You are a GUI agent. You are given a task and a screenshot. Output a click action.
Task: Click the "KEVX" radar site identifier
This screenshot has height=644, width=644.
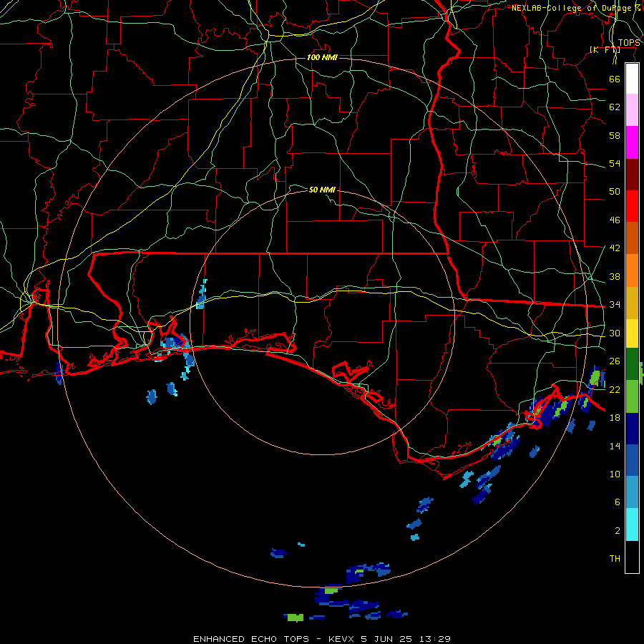pyautogui.click(x=341, y=639)
